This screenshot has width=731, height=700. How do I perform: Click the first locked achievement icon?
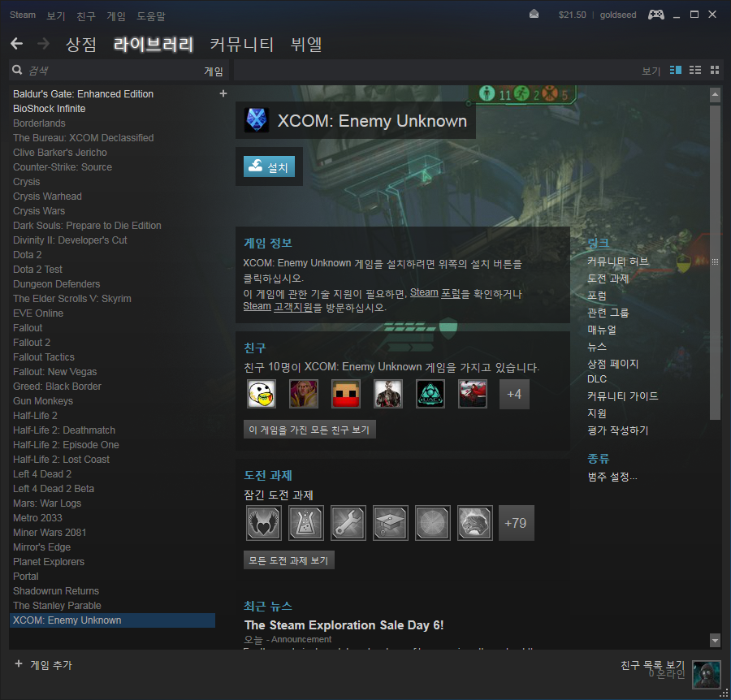click(263, 523)
